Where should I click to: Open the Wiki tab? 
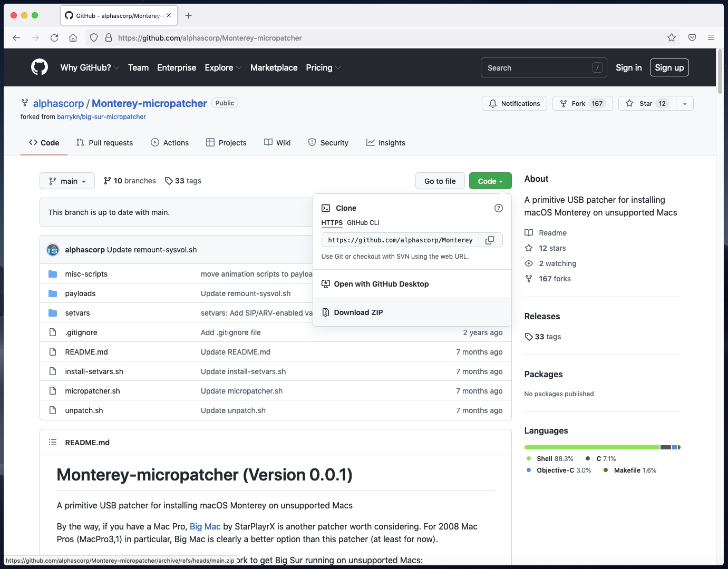tap(277, 143)
